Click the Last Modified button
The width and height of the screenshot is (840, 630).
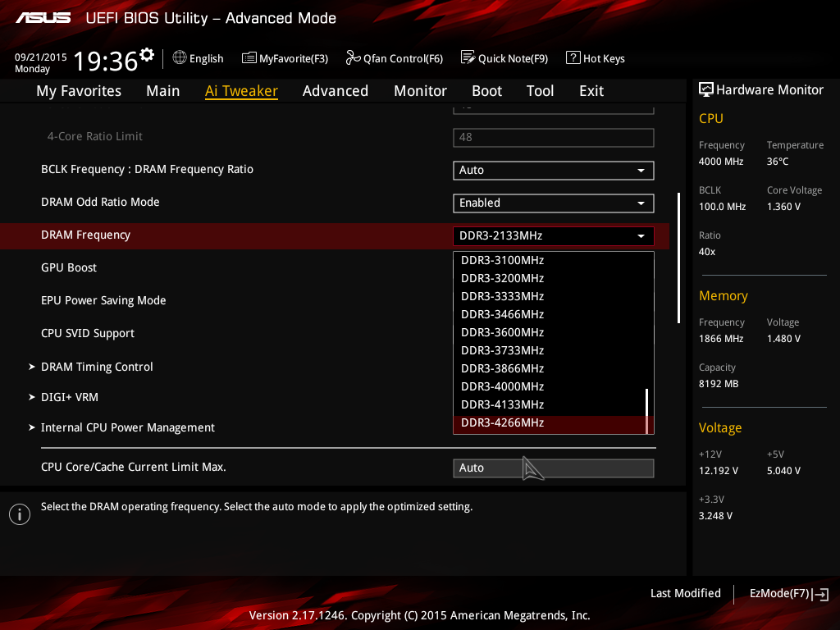pos(685,594)
